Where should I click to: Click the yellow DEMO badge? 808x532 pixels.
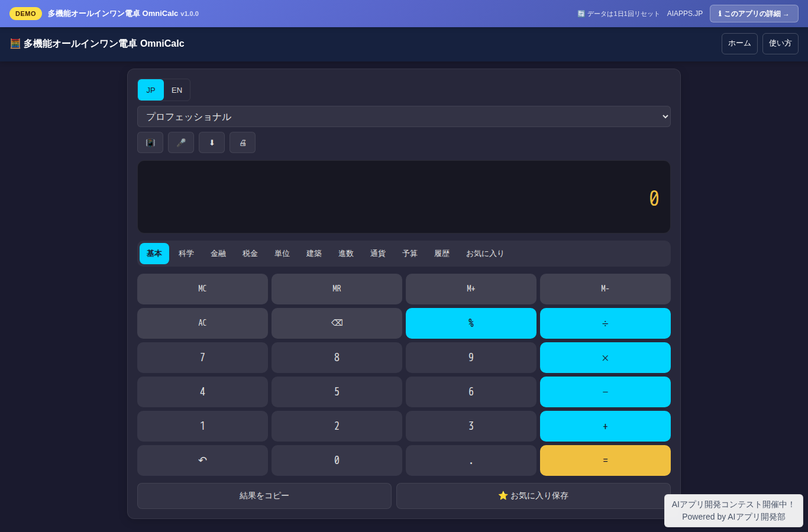pyautogui.click(x=25, y=14)
